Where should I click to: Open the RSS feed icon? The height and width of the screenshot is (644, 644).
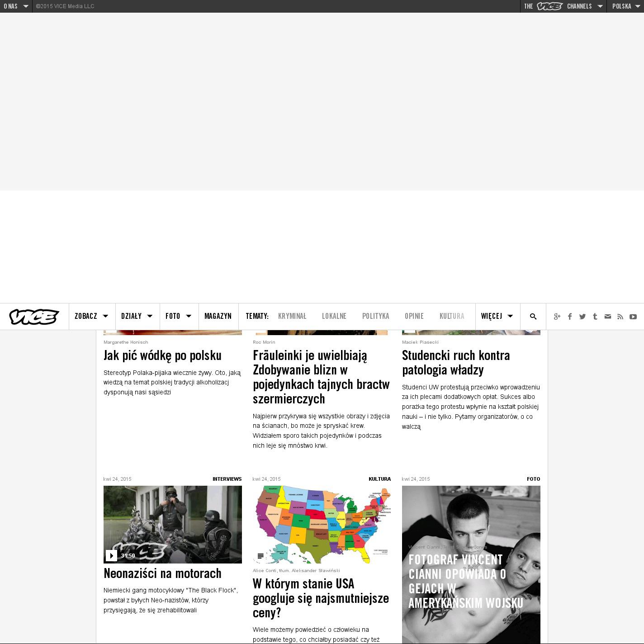click(x=620, y=317)
